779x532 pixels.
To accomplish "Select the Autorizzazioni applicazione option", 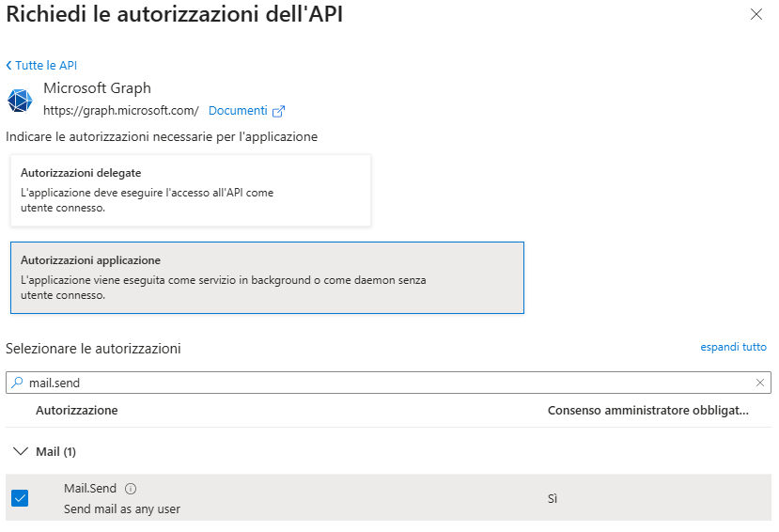I will click(x=267, y=277).
